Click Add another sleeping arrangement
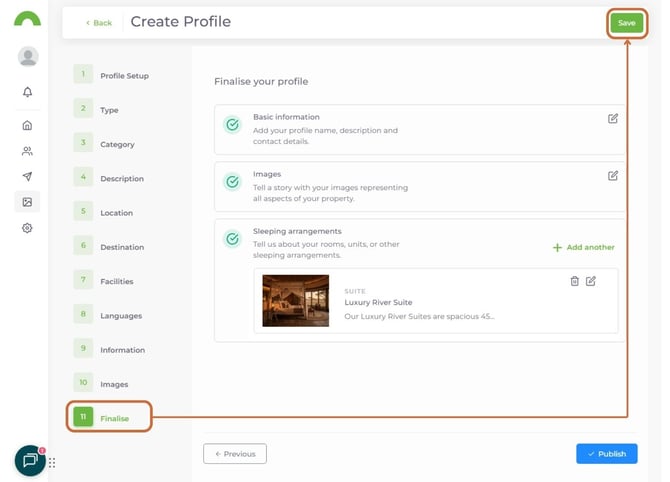670x482 pixels. (x=584, y=247)
